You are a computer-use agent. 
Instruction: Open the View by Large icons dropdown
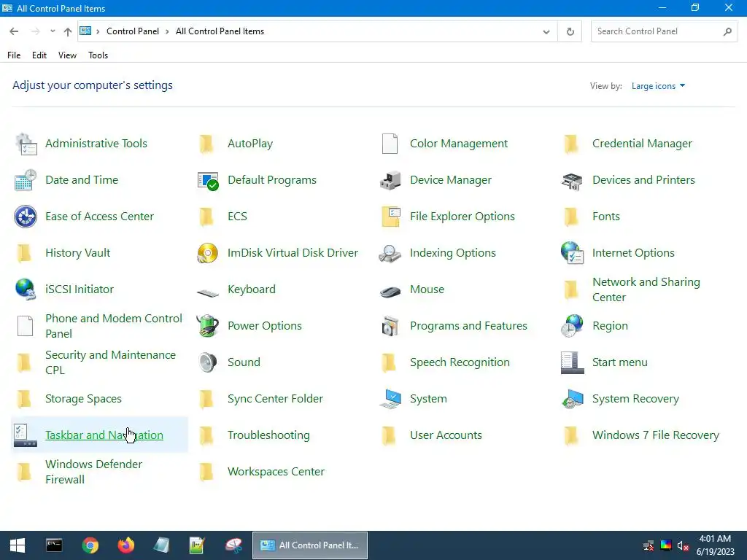click(x=659, y=86)
